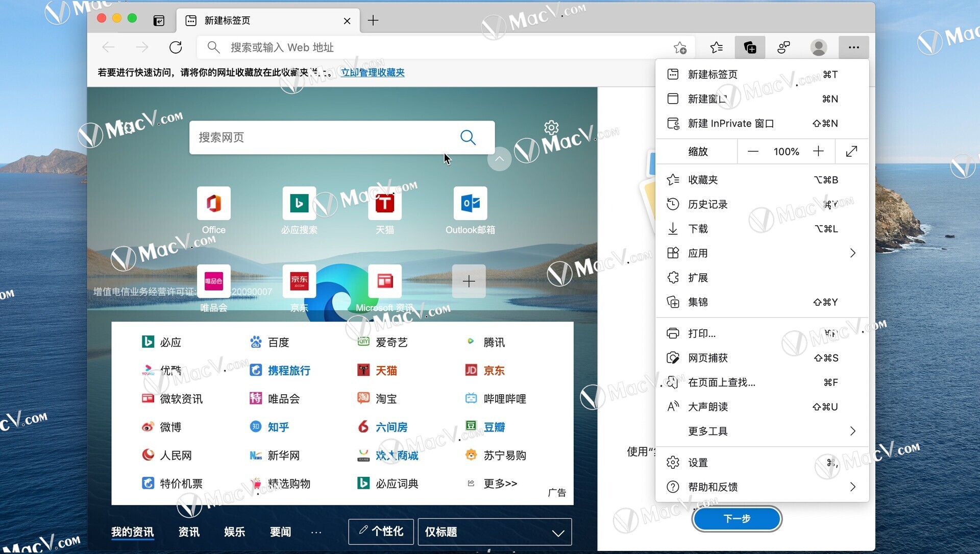The height and width of the screenshot is (554, 980).
Task: Open the 苏宁易购 site link
Action: 496,455
